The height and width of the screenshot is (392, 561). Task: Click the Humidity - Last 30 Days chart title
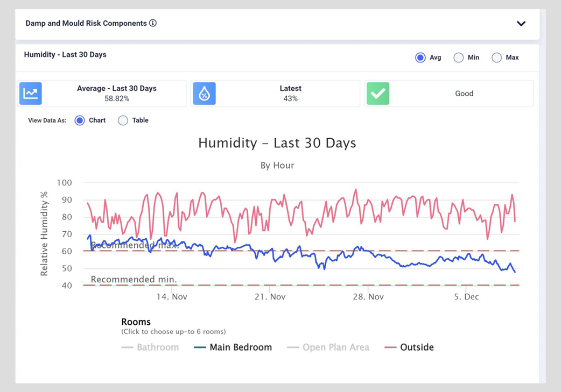277,143
